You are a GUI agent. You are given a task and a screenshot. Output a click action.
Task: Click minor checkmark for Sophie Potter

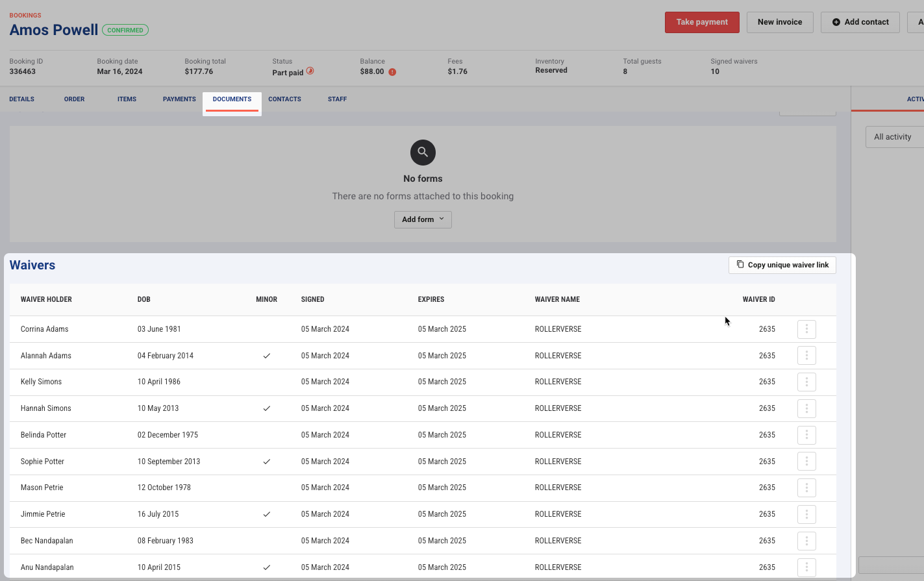pyautogui.click(x=266, y=462)
